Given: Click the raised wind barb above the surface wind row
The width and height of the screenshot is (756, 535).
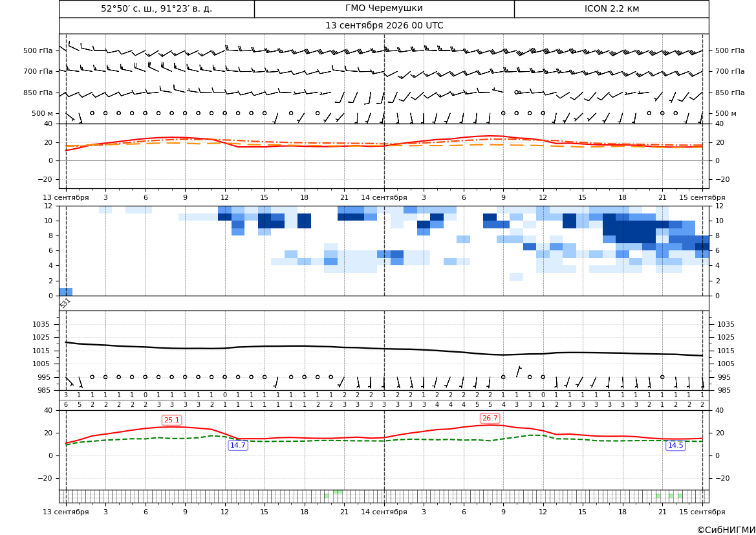Looking at the screenshot, I should [x=518, y=371].
